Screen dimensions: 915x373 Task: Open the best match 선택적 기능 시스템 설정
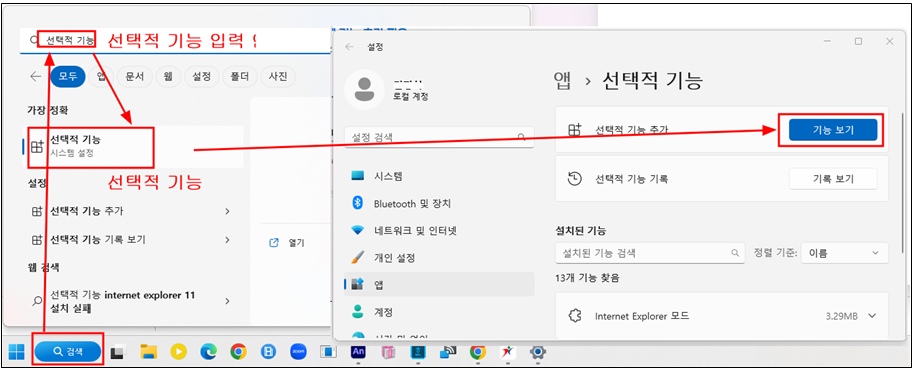(x=132, y=147)
